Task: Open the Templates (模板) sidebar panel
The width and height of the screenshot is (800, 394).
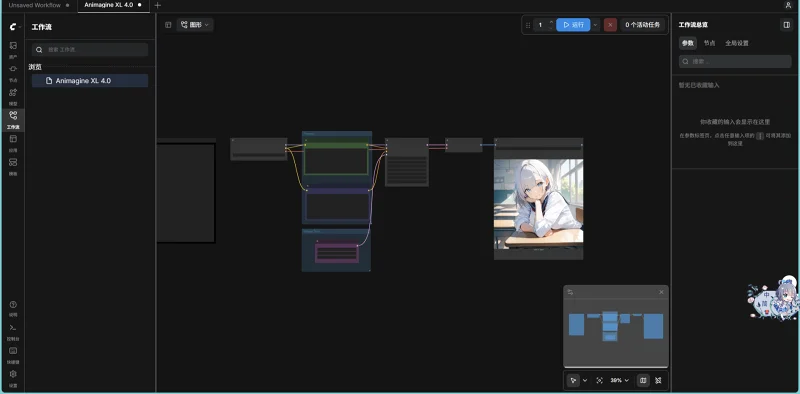Action: 13,167
